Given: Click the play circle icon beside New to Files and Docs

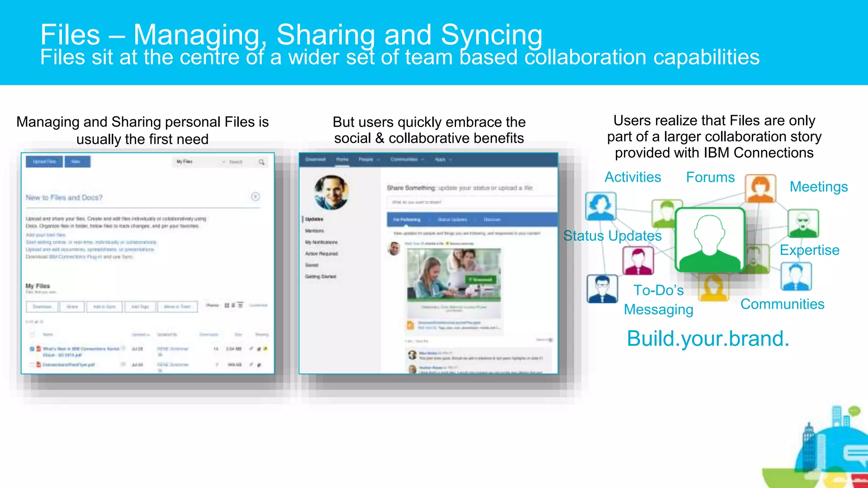Looking at the screenshot, I should click(x=255, y=197).
